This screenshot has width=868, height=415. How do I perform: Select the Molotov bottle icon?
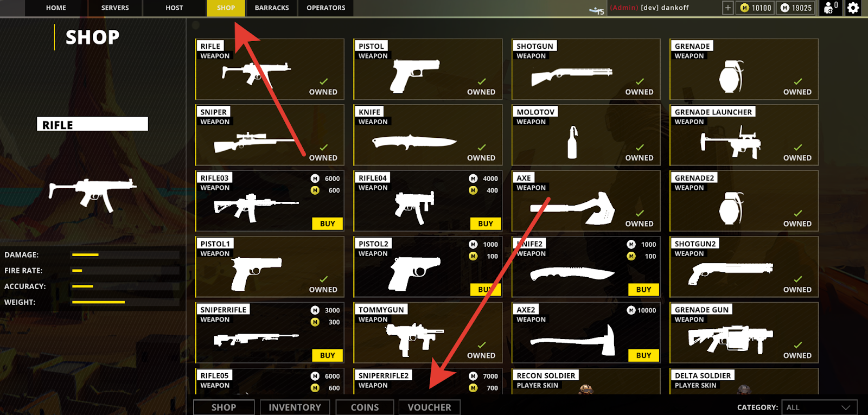572,142
